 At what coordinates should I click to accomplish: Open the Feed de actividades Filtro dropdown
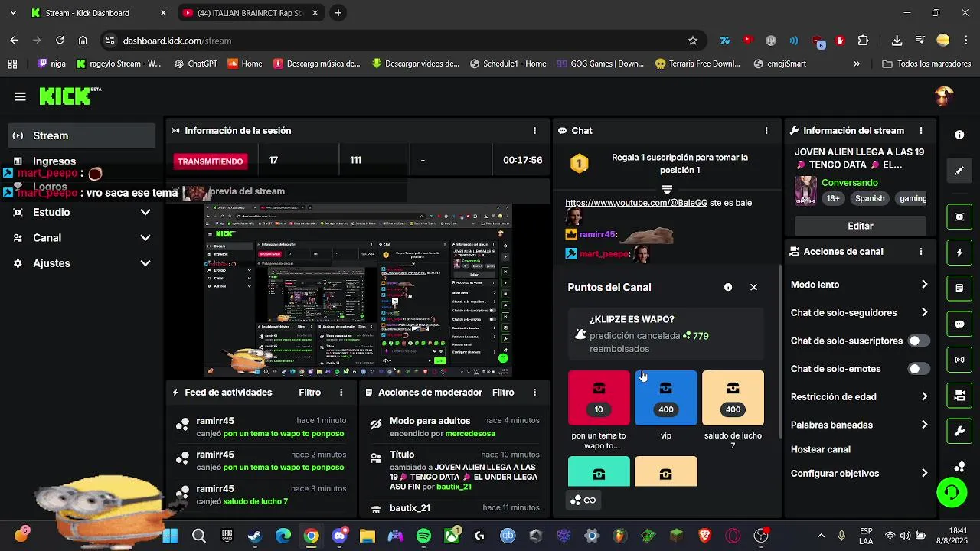point(309,393)
